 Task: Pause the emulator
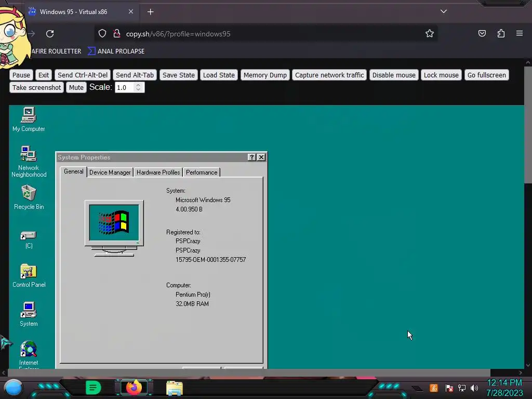(x=21, y=75)
